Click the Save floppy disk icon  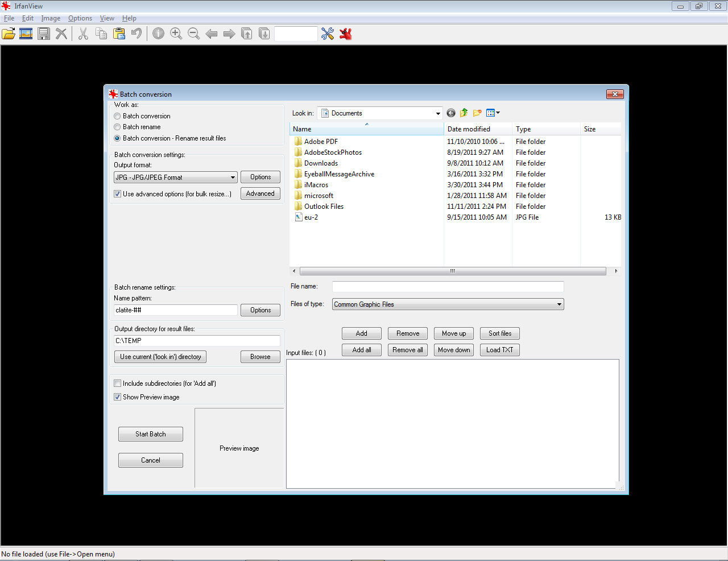point(44,34)
